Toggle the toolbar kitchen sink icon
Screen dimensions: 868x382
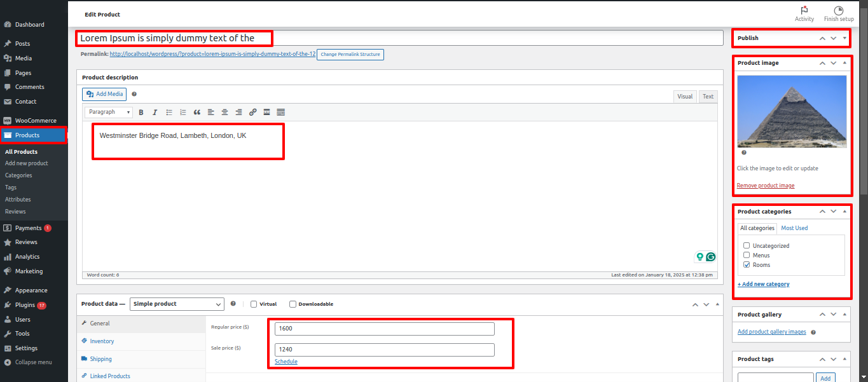[280, 113]
